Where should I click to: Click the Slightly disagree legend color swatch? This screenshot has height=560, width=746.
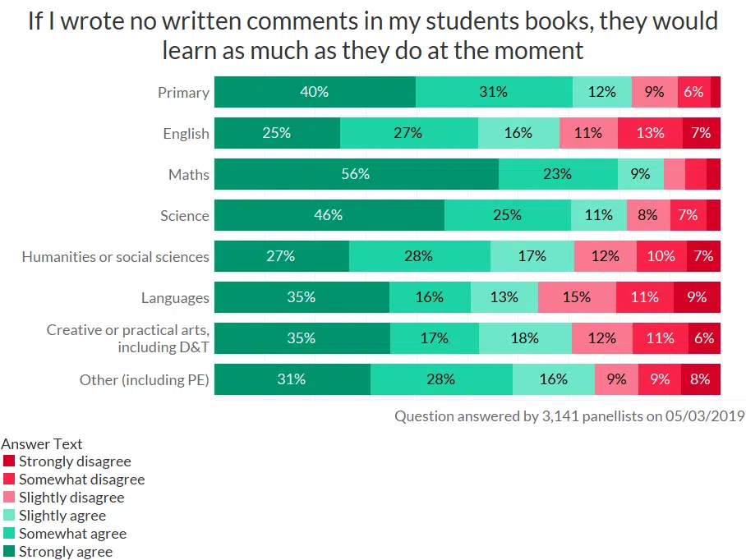pyautogui.click(x=9, y=498)
